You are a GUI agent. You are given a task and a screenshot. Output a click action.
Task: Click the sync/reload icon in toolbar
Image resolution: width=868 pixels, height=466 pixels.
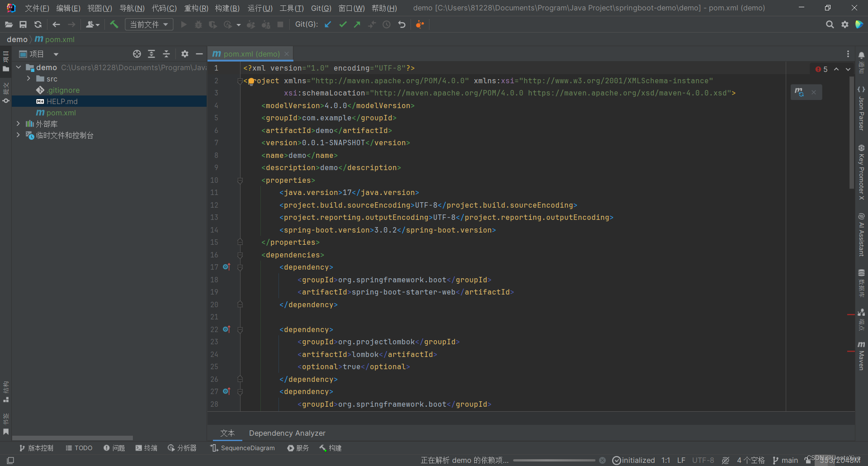click(x=38, y=24)
